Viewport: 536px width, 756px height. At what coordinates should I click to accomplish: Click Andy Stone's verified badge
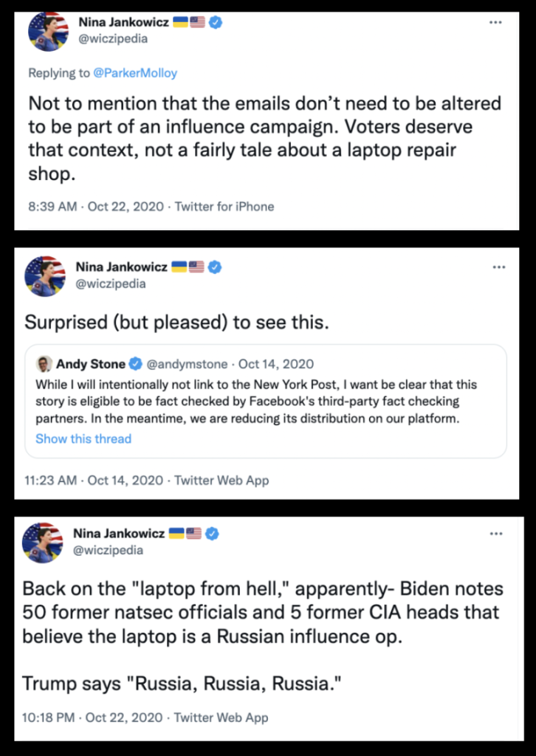coord(136,364)
